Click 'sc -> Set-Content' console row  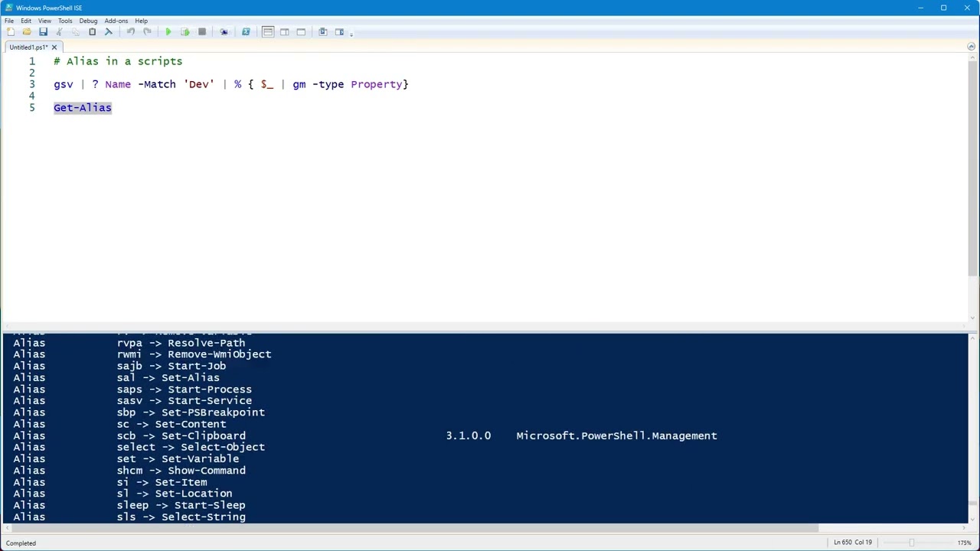(x=171, y=424)
